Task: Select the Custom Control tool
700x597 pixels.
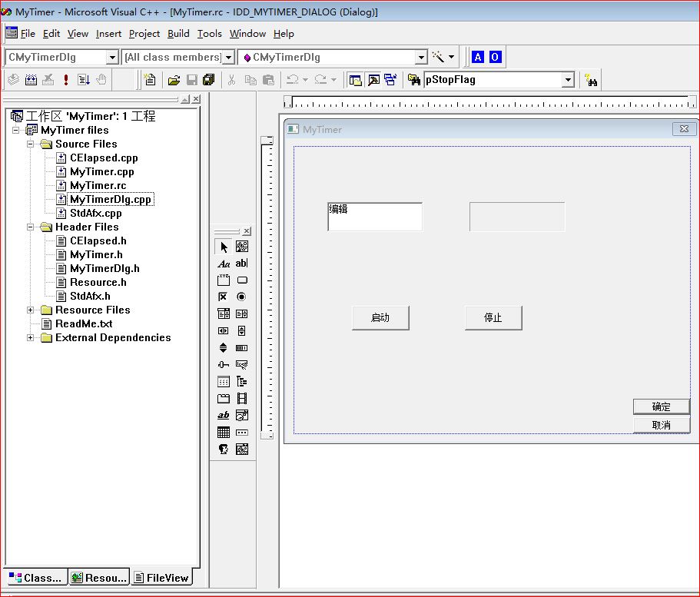Action: tap(224, 449)
